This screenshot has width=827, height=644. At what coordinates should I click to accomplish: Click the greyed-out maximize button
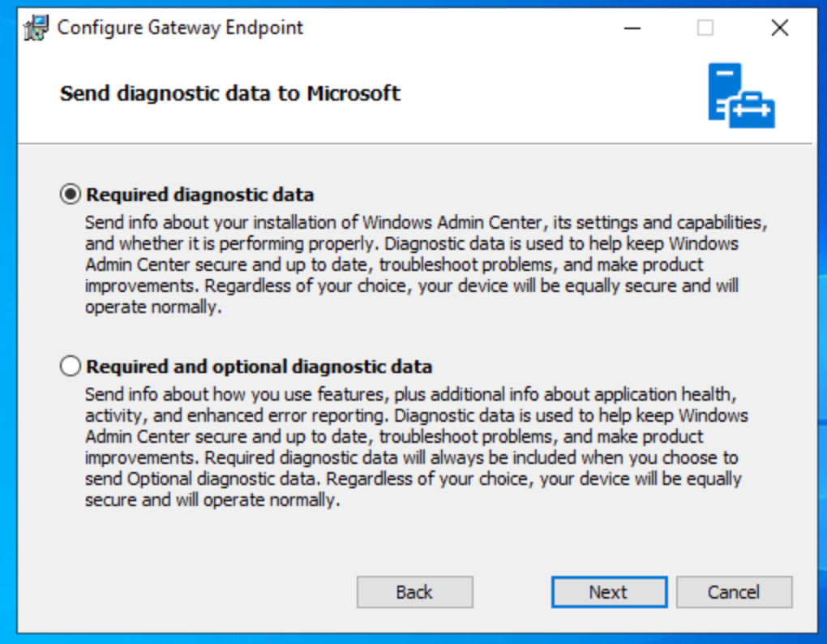(x=705, y=28)
